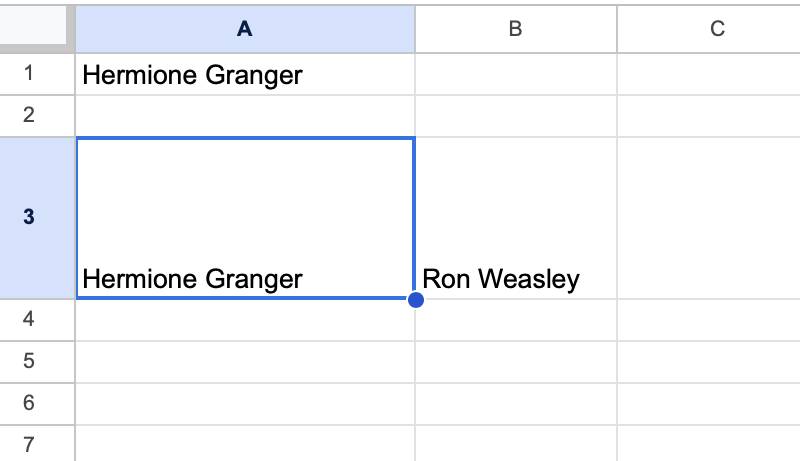This screenshot has height=461, width=800.
Task: Select row 3 header
Action: (x=28, y=217)
